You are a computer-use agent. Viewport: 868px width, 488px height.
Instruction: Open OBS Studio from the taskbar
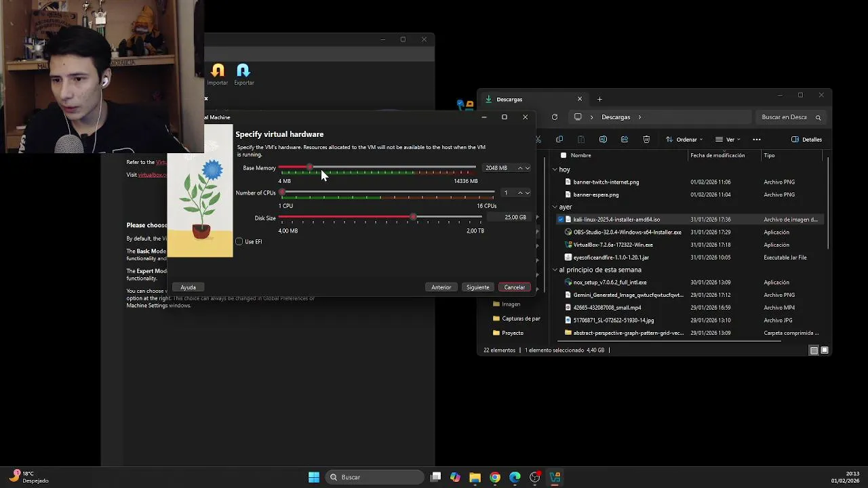tap(535, 477)
